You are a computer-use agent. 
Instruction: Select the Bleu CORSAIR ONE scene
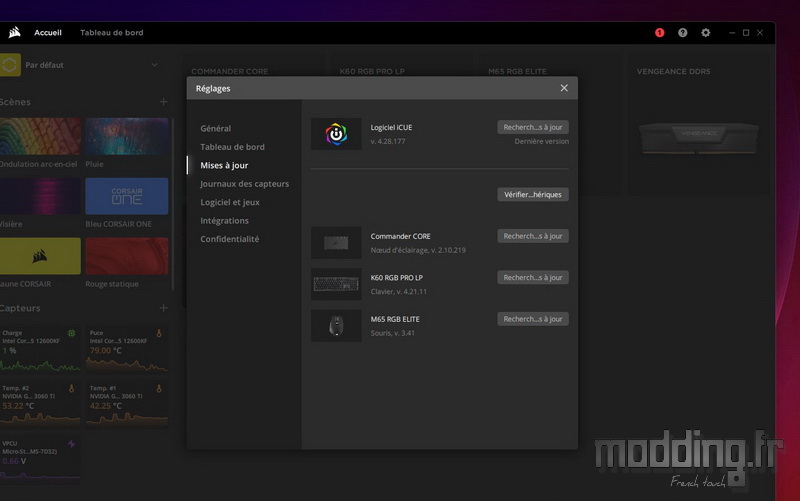127,196
